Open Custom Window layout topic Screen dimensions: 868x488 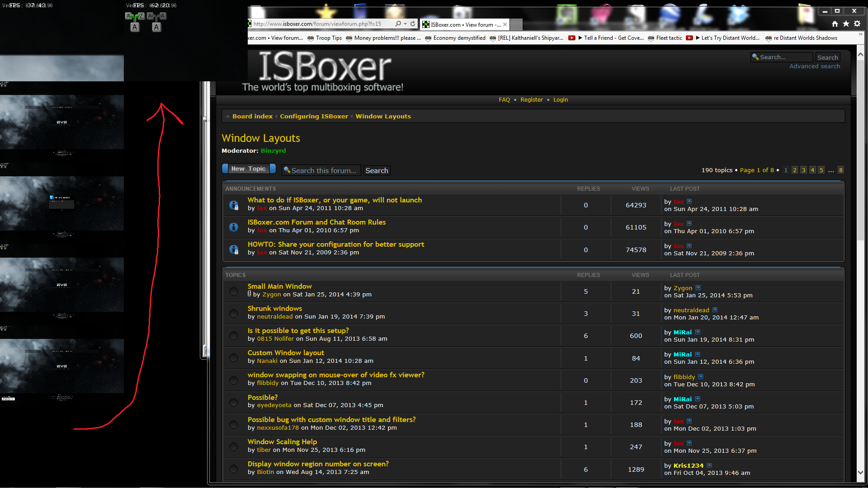pos(286,353)
